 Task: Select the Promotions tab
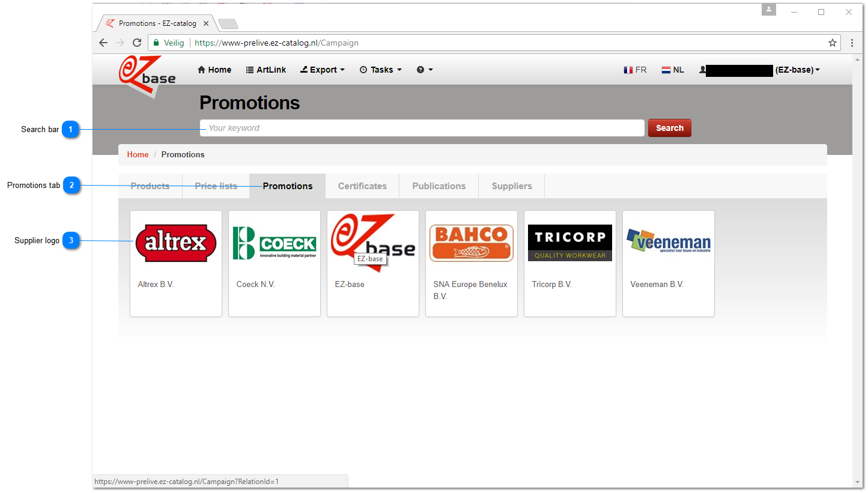288,186
